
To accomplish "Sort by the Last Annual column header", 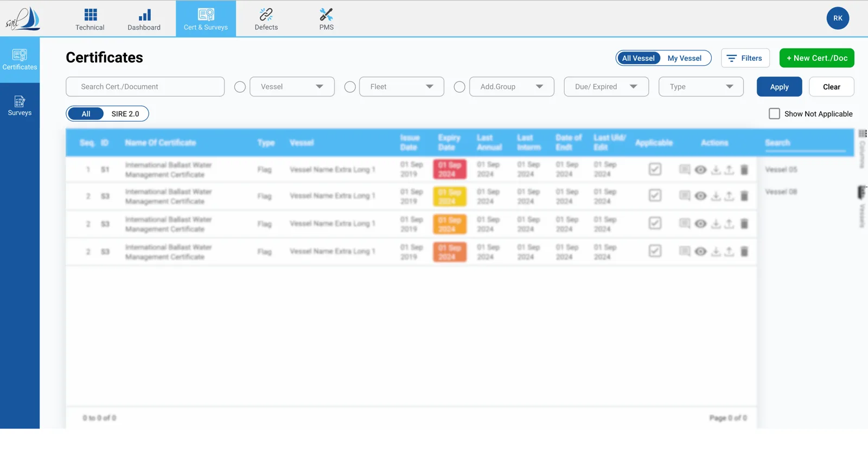I will click(489, 143).
